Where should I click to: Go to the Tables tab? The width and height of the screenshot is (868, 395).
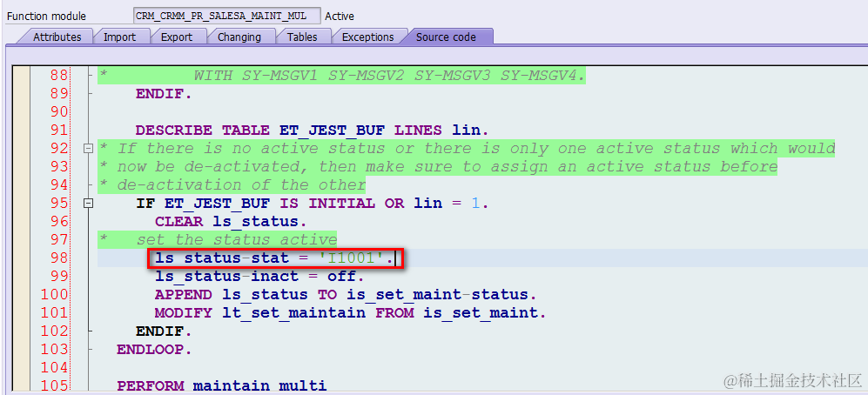tap(302, 37)
